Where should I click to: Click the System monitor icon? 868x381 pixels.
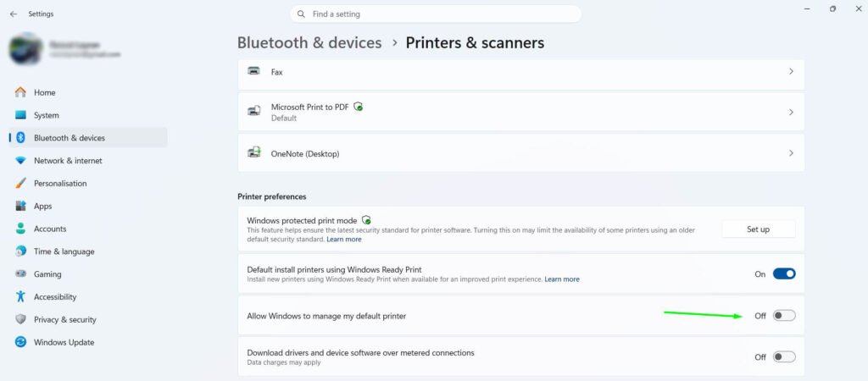[20, 115]
